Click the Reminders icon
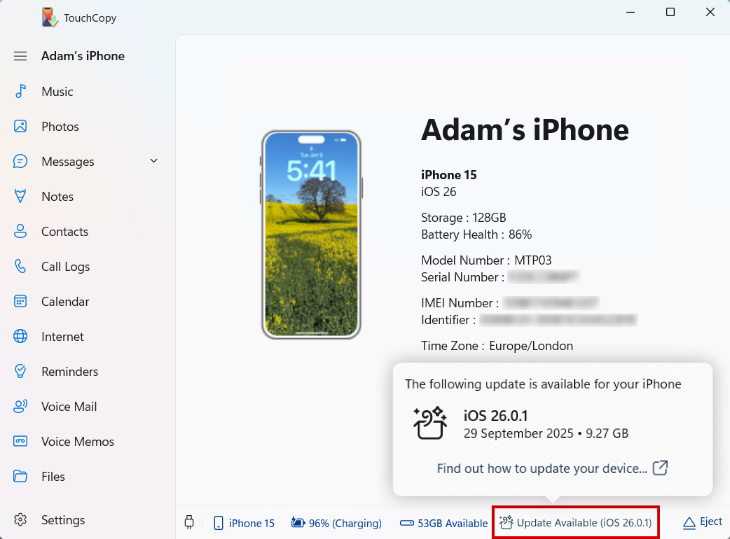Viewport: 730px width, 539px height. click(20, 371)
